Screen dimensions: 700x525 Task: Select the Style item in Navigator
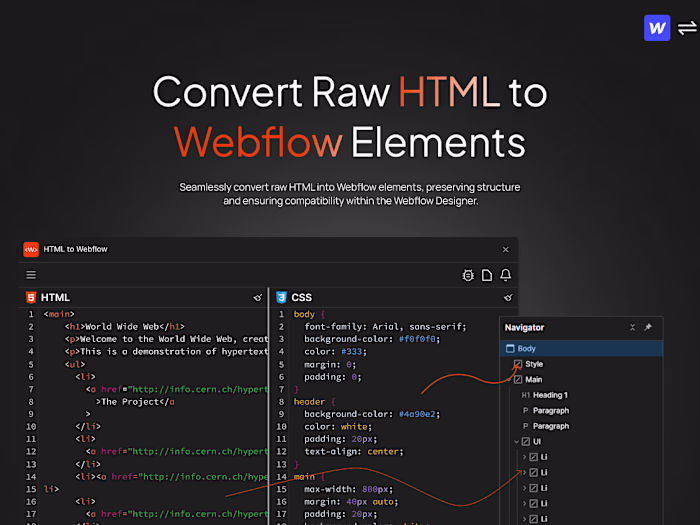534,364
